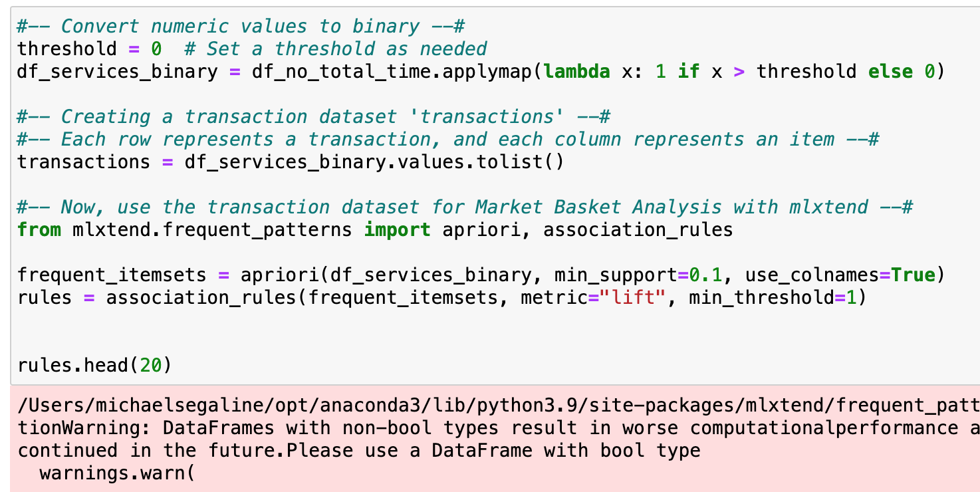
Task: Click the rules.head(20) line
Action: pyautogui.click(x=94, y=365)
